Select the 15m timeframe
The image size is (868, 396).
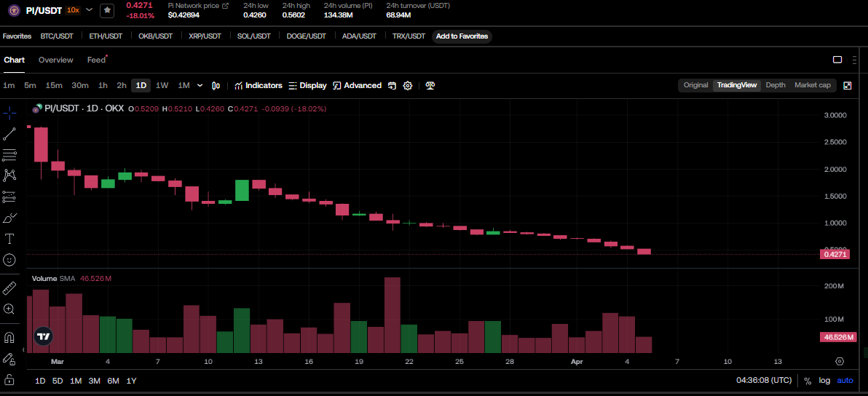pos(54,86)
